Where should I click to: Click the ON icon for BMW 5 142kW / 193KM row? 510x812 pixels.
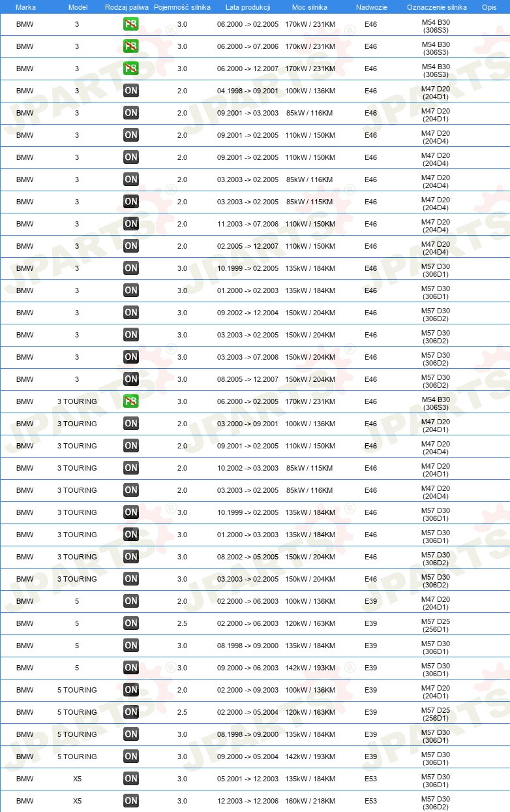point(131,668)
